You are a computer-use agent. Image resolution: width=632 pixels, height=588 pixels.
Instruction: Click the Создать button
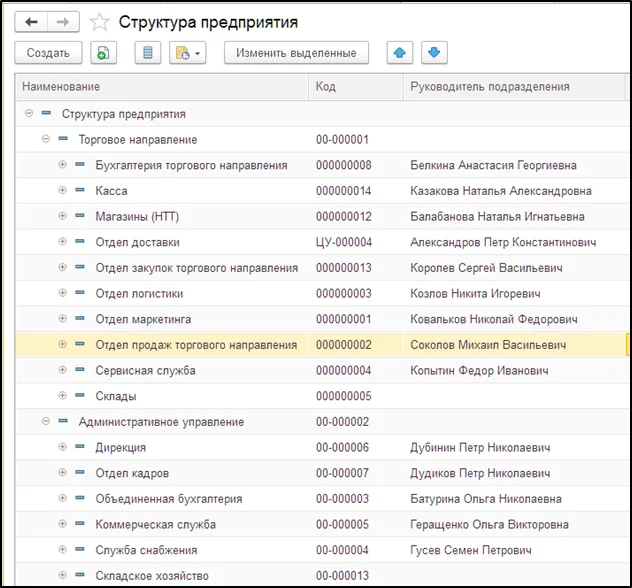click(48, 53)
